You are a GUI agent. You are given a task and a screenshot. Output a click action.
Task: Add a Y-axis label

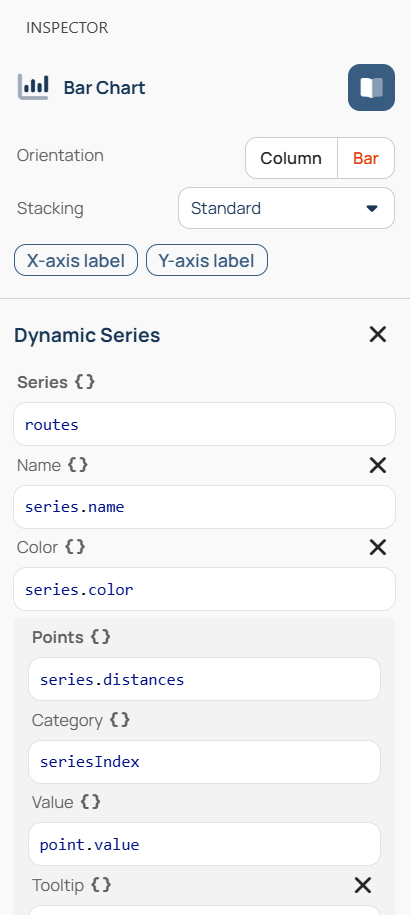coord(206,260)
